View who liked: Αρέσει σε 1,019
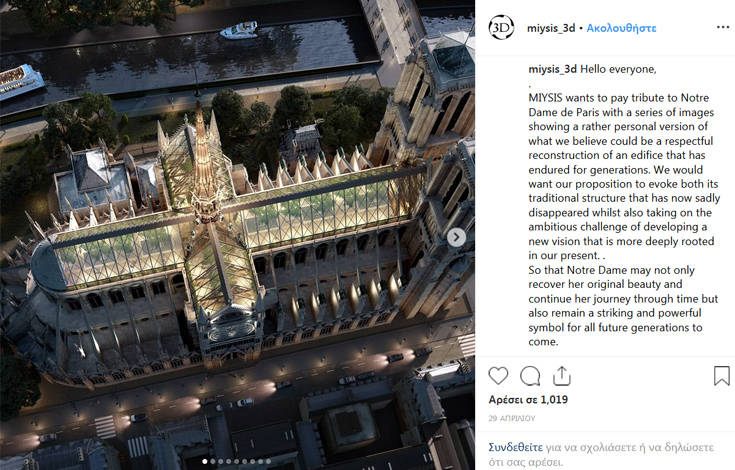 (x=528, y=400)
